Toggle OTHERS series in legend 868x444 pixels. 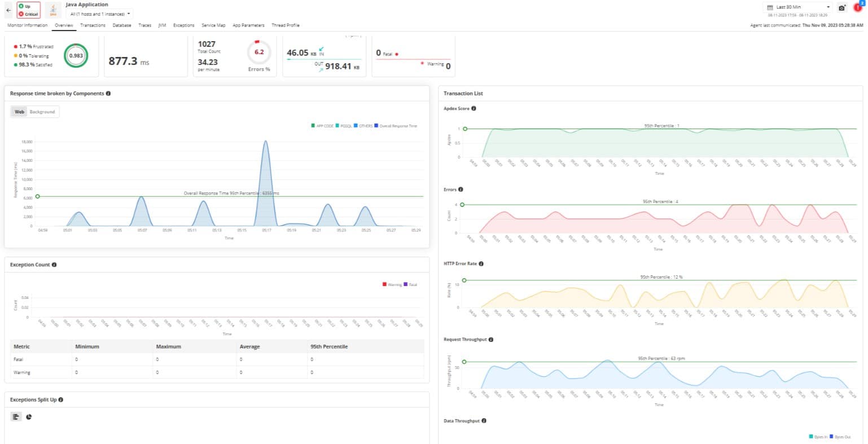[x=363, y=126]
